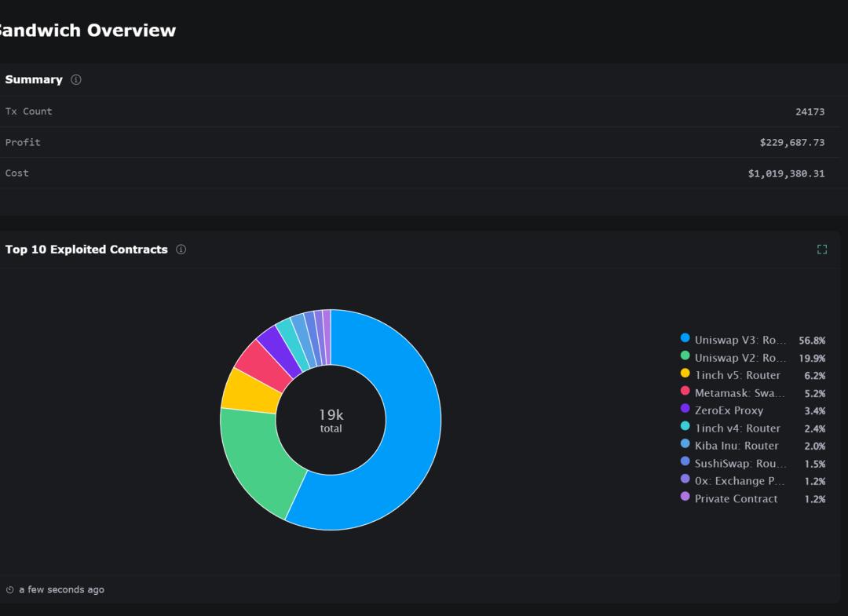Click the blue Uniswap V3 legend swatch
The width and height of the screenshot is (848, 616).
(x=683, y=339)
